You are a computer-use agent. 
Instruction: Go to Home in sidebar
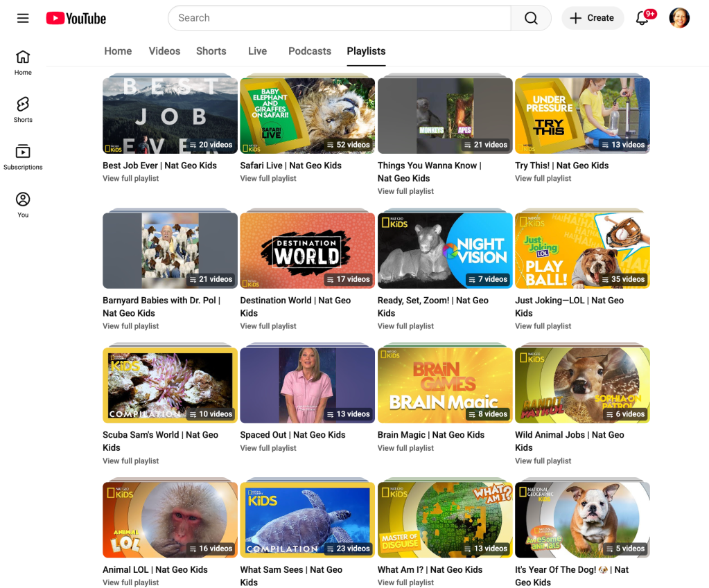pos(23,62)
